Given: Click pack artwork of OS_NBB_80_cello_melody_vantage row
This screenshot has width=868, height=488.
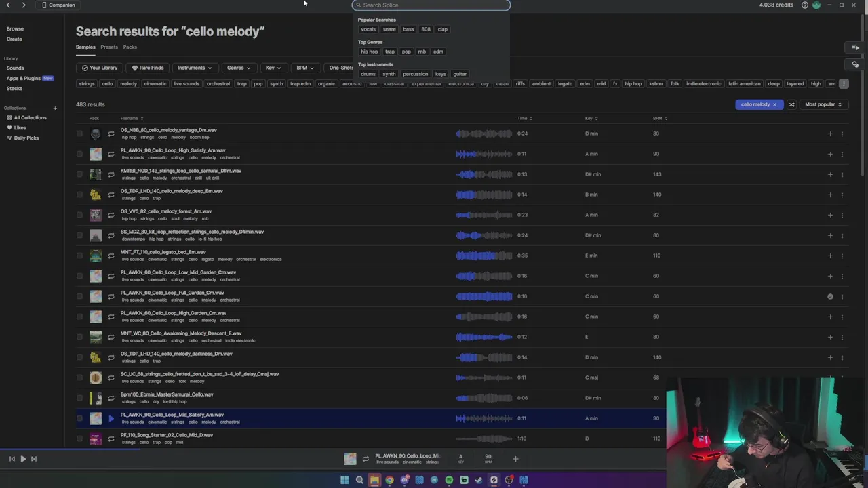Looking at the screenshot, I should pyautogui.click(x=96, y=134).
